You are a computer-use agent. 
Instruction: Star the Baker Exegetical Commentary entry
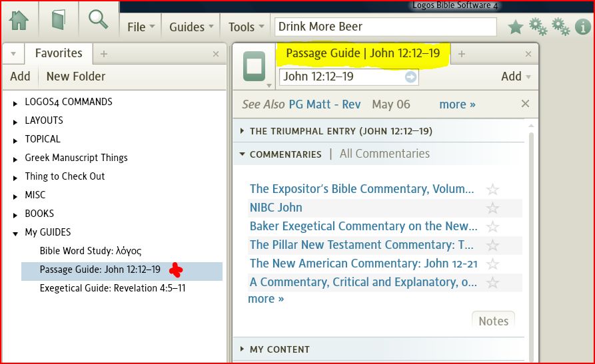pyautogui.click(x=492, y=226)
